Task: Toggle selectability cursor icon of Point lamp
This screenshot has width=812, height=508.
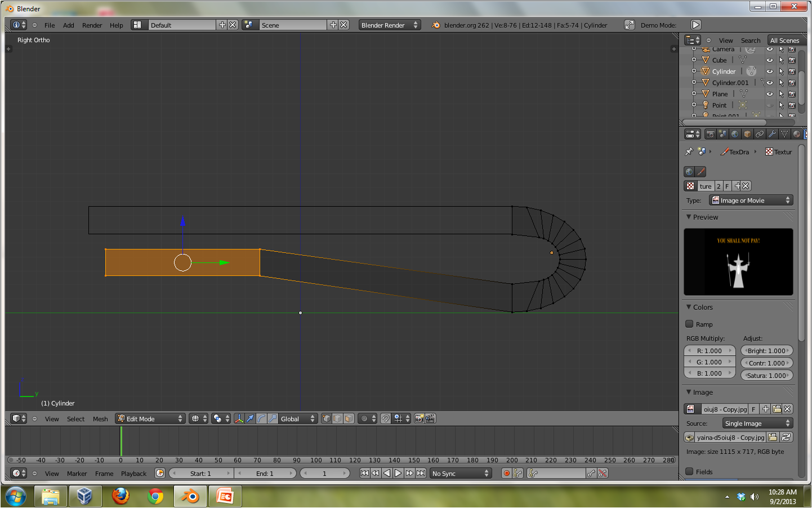Action: 781,105
